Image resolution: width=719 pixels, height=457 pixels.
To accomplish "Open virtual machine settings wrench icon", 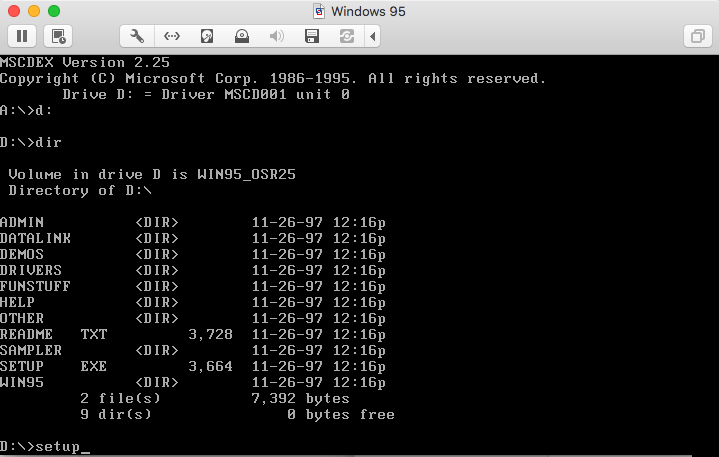I will (137, 36).
